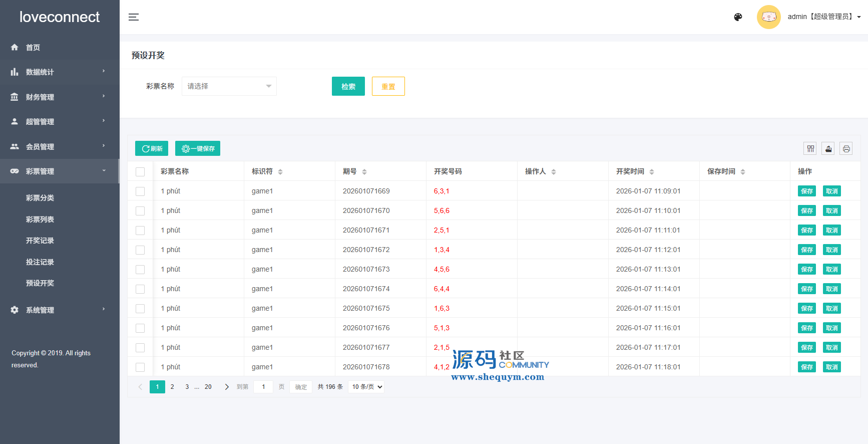Click the export table icon
This screenshot has height=444, width=868.
[x=828, y=149]
